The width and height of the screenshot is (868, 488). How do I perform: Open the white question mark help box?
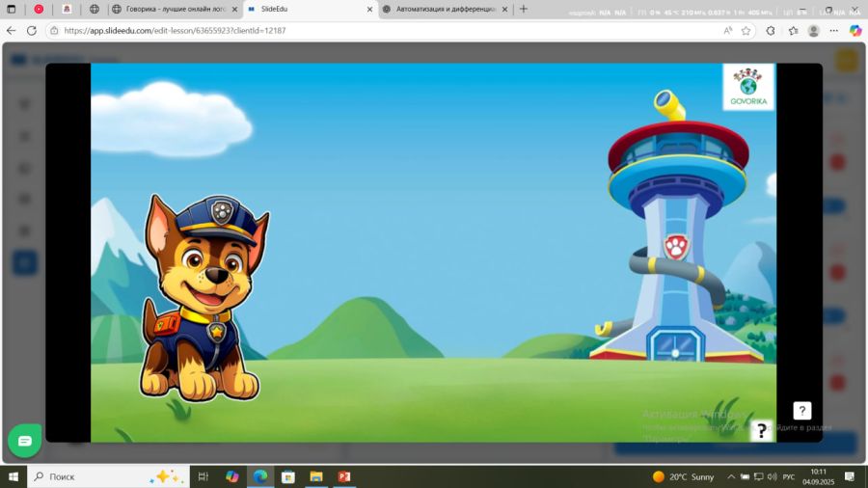click(x=801, y=411)
